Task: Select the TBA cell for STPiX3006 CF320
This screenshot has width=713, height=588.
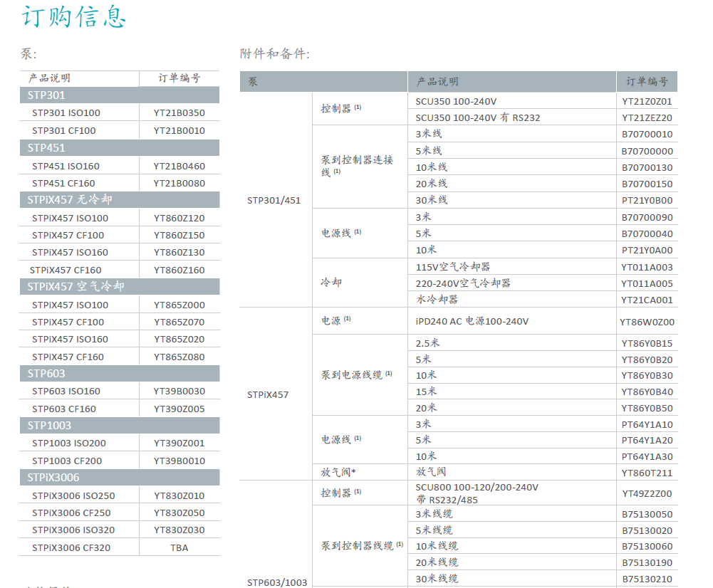Action: point(179,547)
